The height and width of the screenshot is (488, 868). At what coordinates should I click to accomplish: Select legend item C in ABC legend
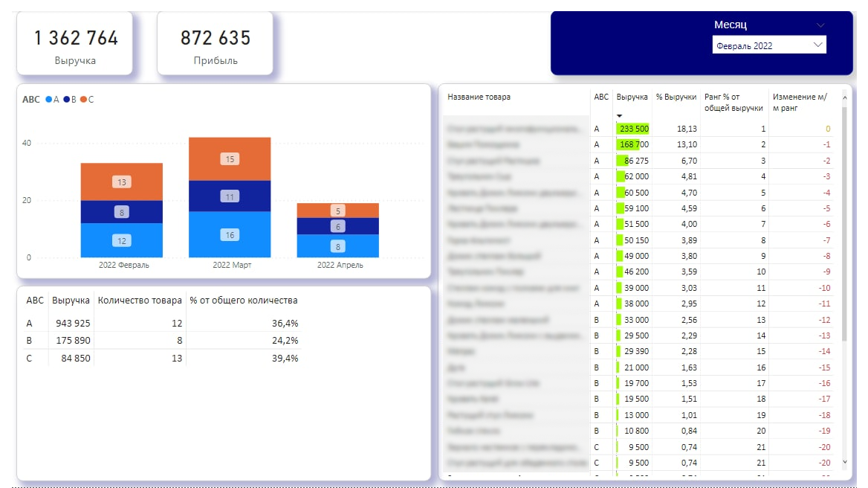click(88, 100)
